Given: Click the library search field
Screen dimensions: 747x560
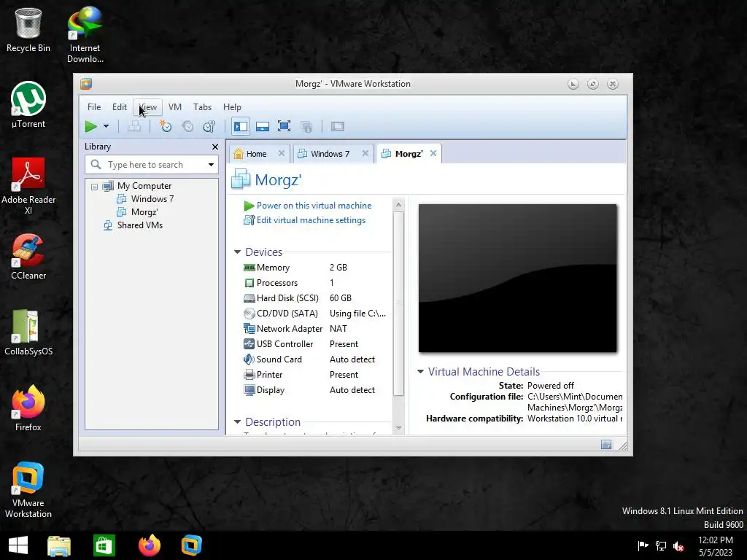Looking at the screenshot, I should click(x=152, y=165).
